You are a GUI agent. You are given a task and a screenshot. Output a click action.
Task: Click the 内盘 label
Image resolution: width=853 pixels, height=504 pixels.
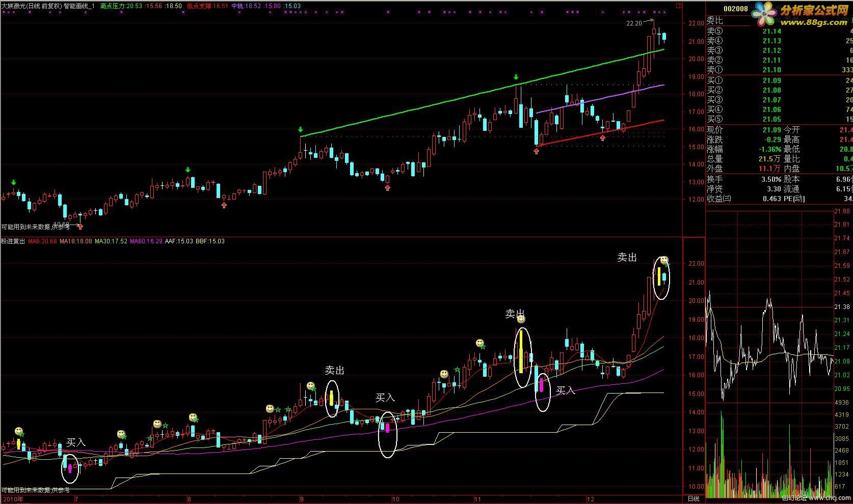[792, 169]
